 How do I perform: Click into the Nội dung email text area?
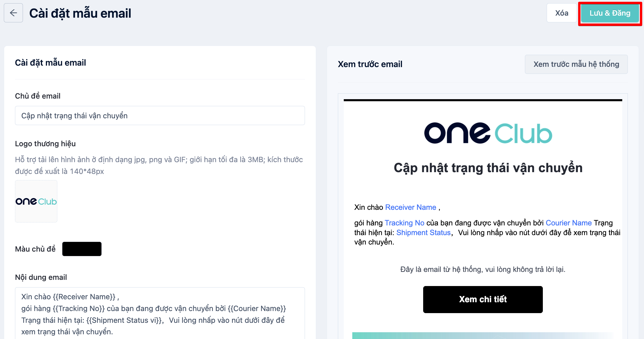(x=160, y=314)
